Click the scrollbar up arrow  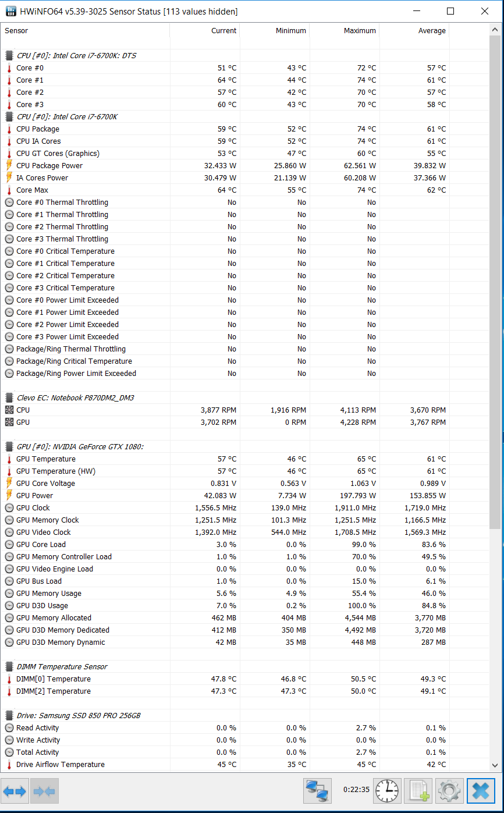tap(495, 30)
